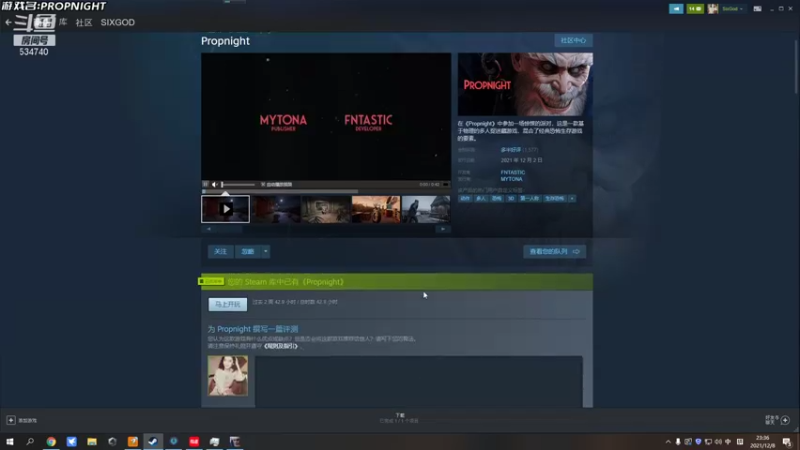Click the review text input area
This screenshot has height=450, width=800.
[x=418, y=381]
